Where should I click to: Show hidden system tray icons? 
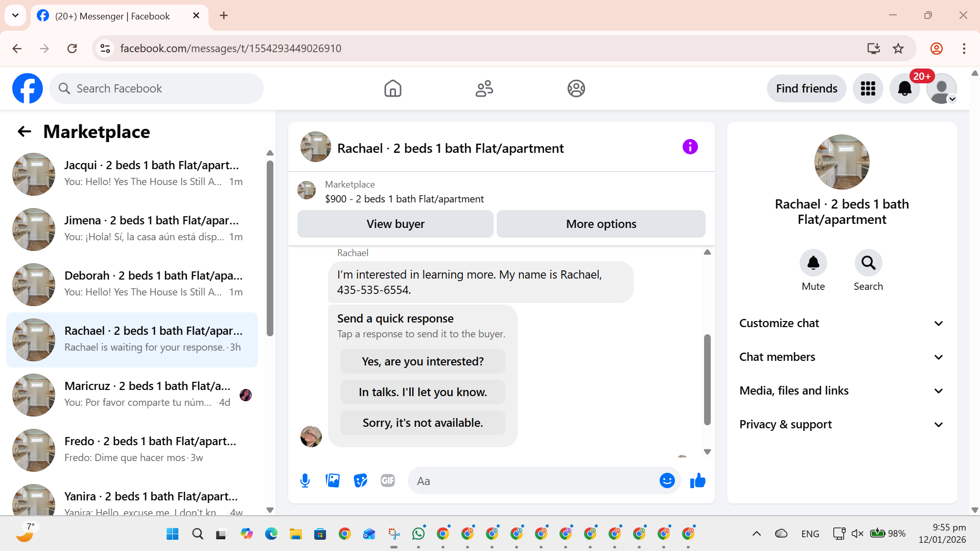coord(757,534)
